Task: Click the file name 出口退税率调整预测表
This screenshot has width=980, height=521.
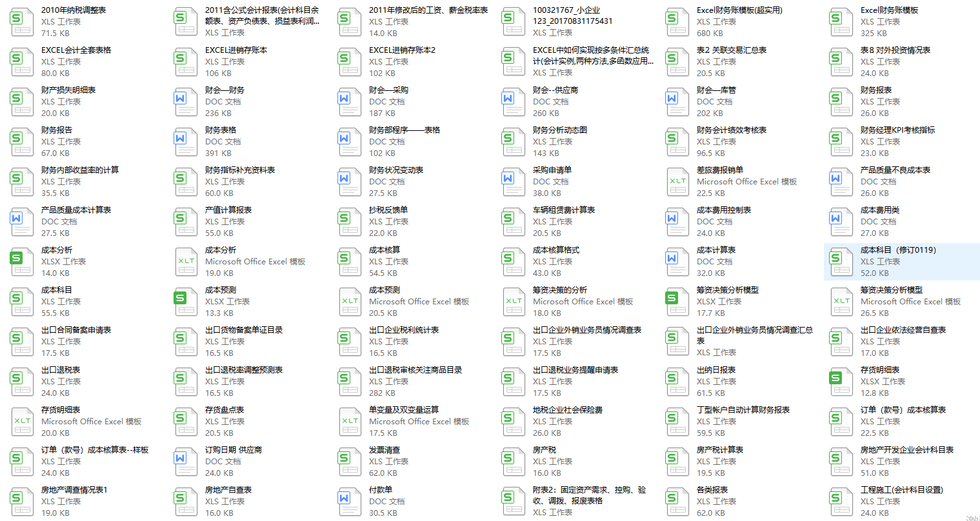Action: click(244, 370)
